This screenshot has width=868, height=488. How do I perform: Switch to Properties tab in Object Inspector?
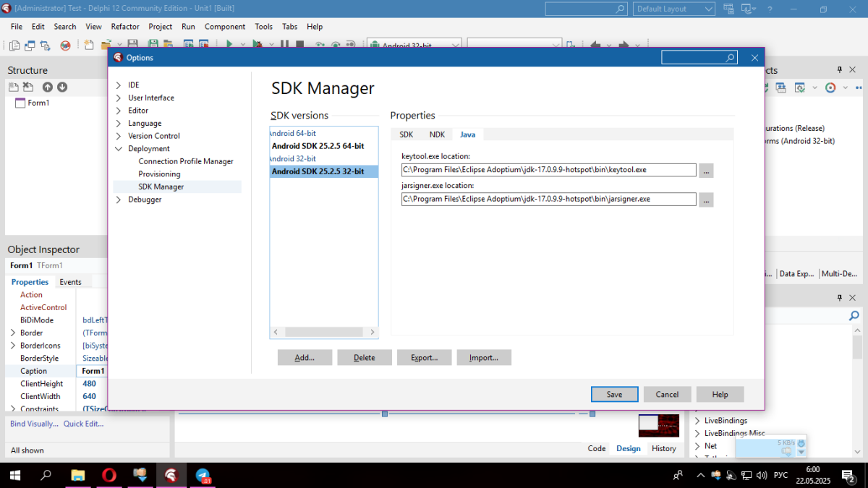coord(30,282)
